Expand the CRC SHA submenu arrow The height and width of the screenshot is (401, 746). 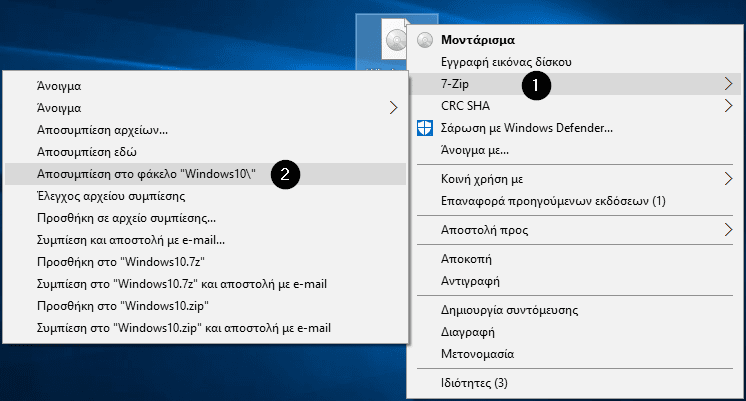728,106
